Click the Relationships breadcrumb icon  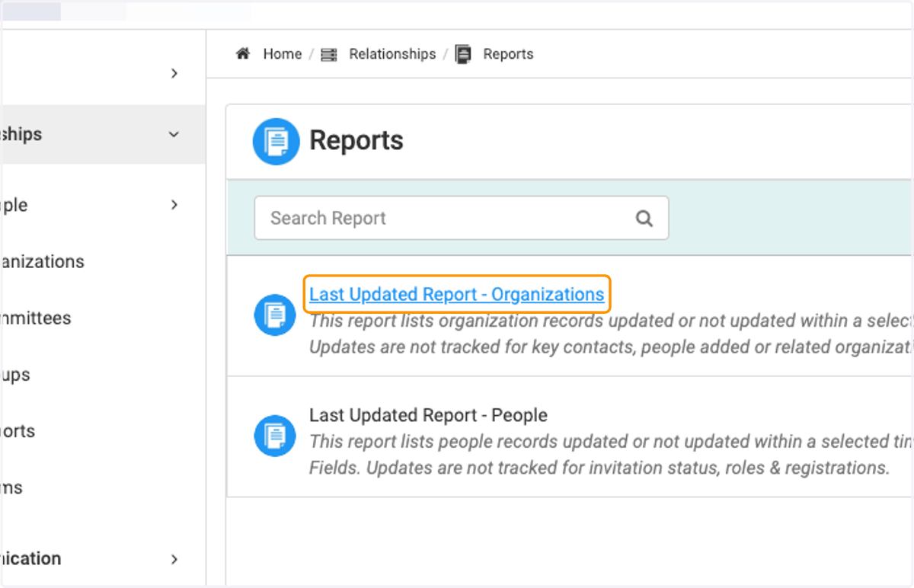pos(329,55)
